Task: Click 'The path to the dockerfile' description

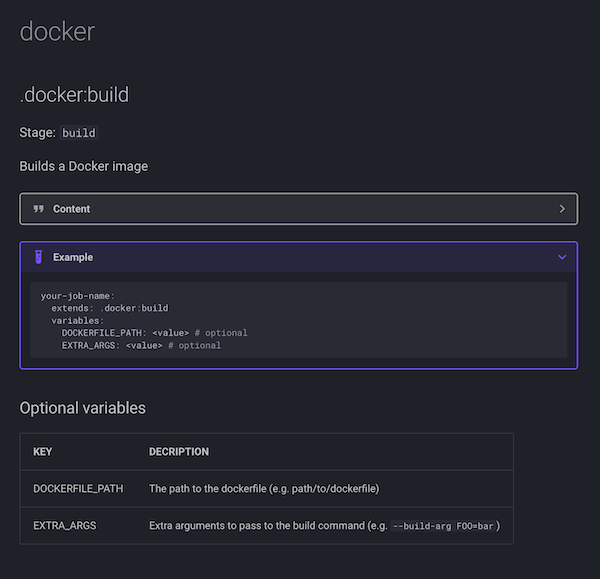Action: 264,489
